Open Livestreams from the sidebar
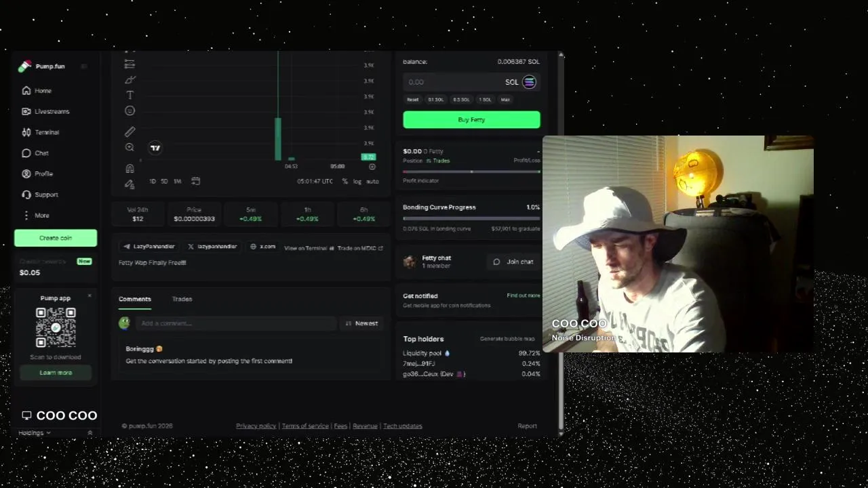 [x=45, y=111]
